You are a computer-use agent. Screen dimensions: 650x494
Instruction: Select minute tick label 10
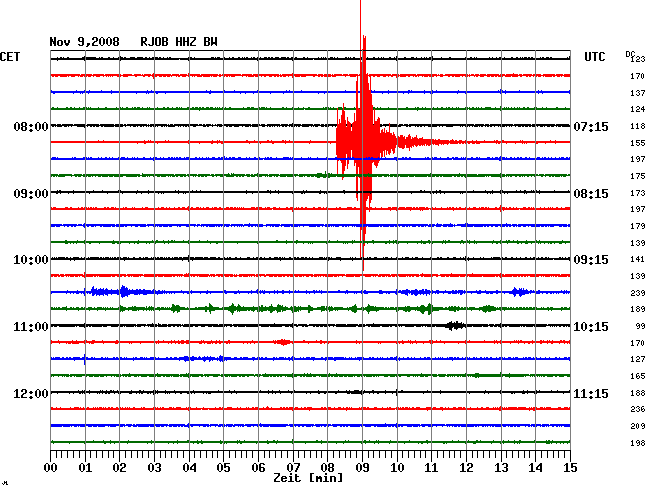[x=397, y=467]
